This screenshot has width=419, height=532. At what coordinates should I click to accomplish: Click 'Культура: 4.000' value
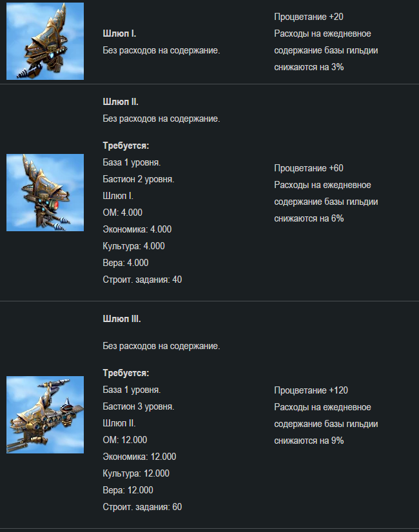click(134, 246)
